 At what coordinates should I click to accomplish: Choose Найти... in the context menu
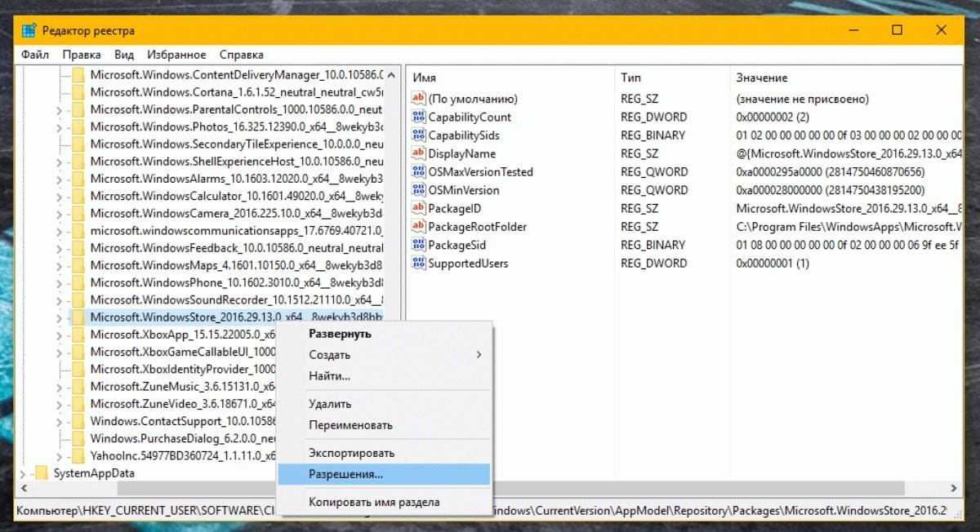(384, 376)
